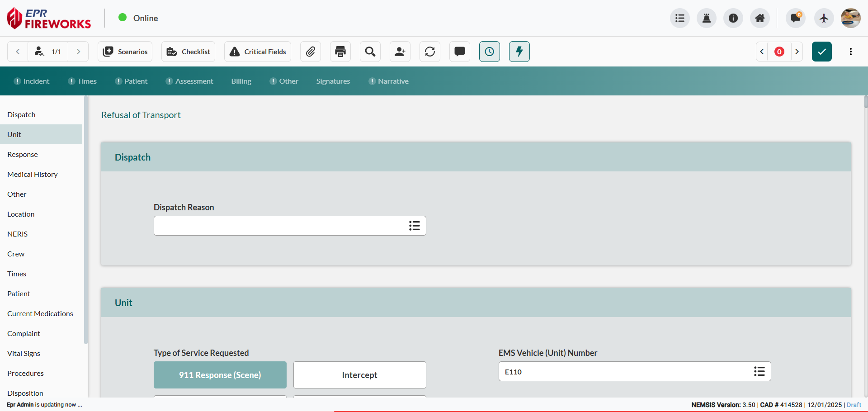This screenshot has height=412, width=868.
Task: Open the Scenarios button
Action: (125, 52)
